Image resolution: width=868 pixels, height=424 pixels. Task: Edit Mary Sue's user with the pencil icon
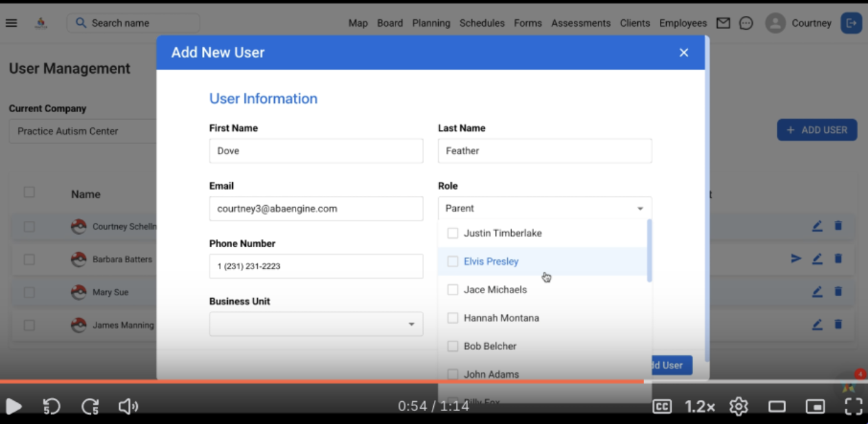tap(817, 291)
